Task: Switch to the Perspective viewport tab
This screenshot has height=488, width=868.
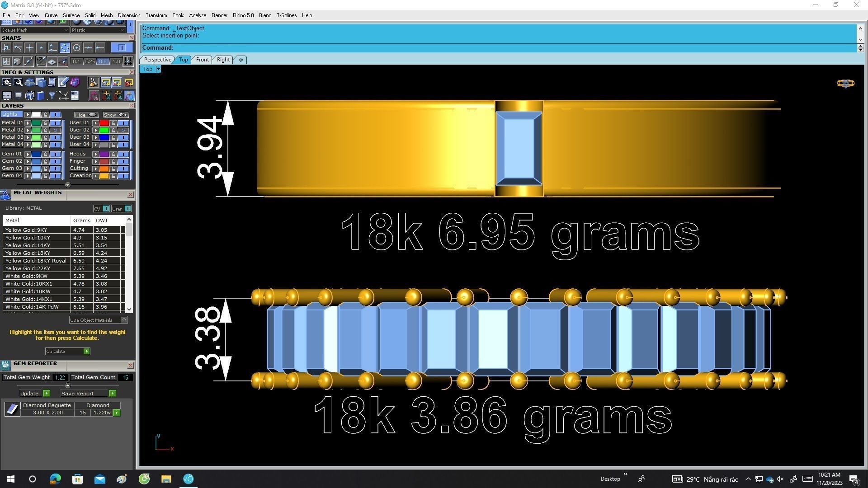Action: (157, 60)
